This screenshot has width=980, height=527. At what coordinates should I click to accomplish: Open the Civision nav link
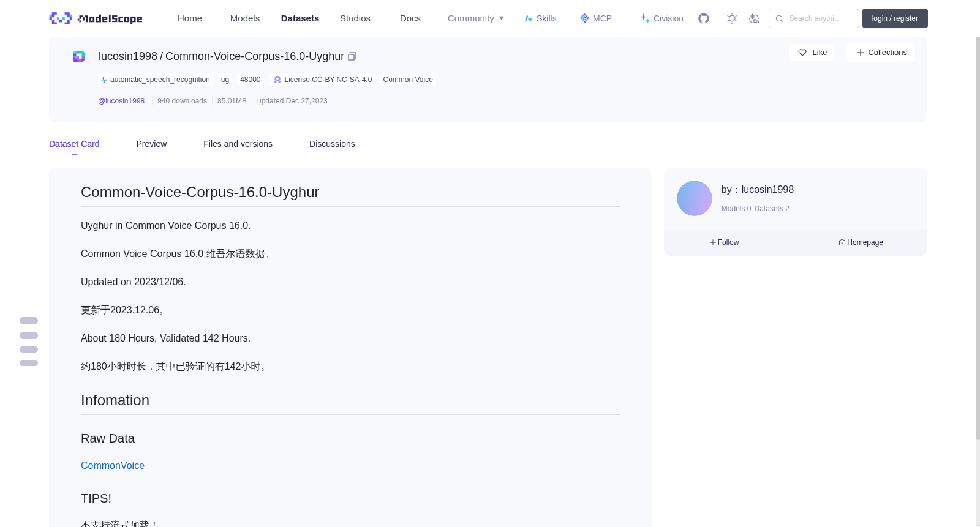click(x=661, y=18)
